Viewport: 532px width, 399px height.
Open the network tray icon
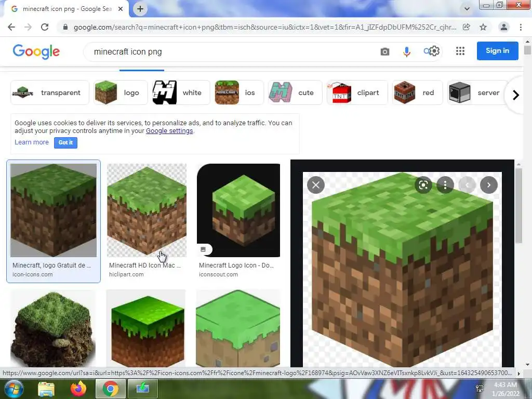(x=480, y=389)
